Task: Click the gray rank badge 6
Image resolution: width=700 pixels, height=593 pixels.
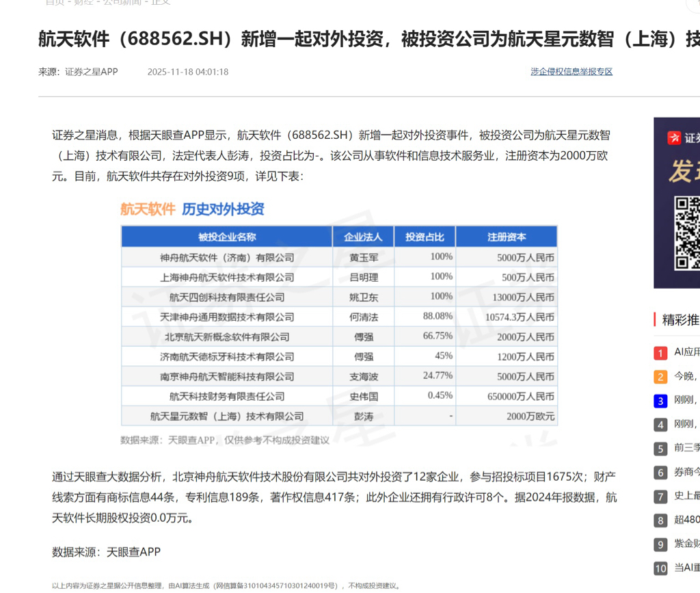Action: (660, 473)
